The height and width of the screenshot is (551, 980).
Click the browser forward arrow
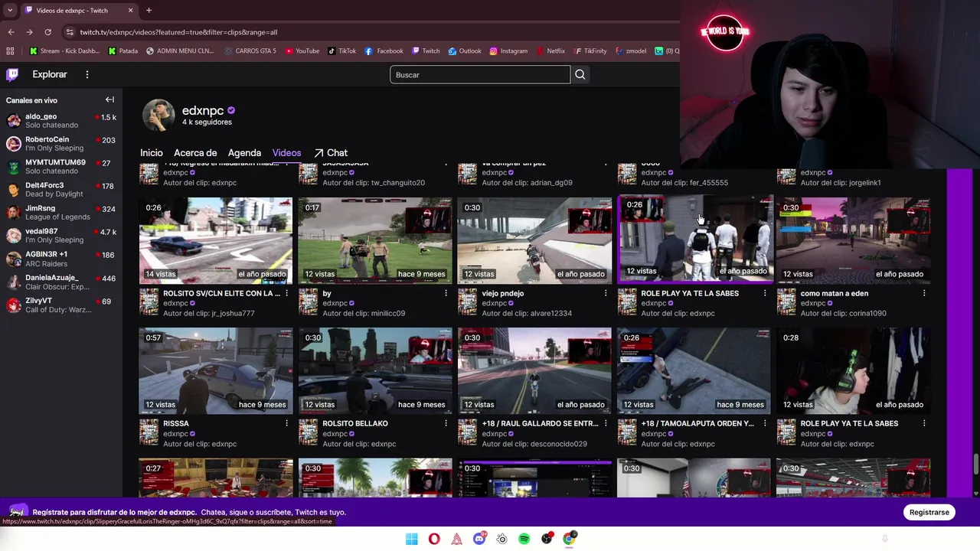[x=29, y=32]
